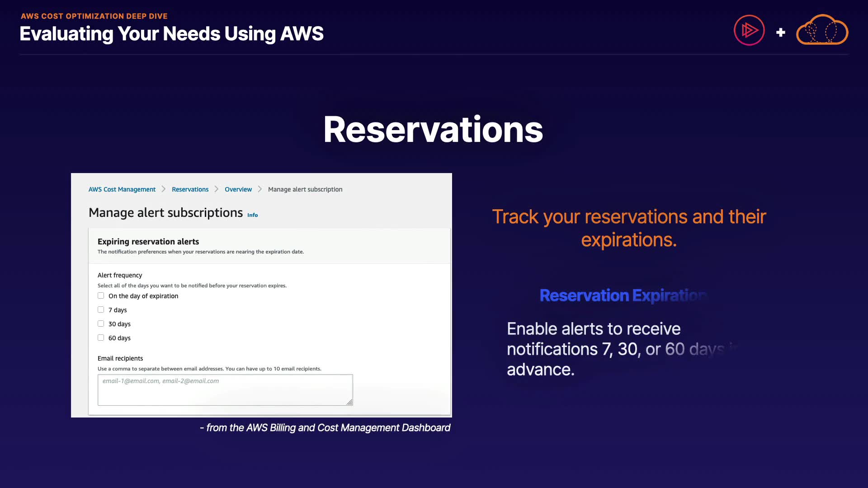868x488 pixels.
Task: Click the textarea resize handle corner
Action: (349, 402)
